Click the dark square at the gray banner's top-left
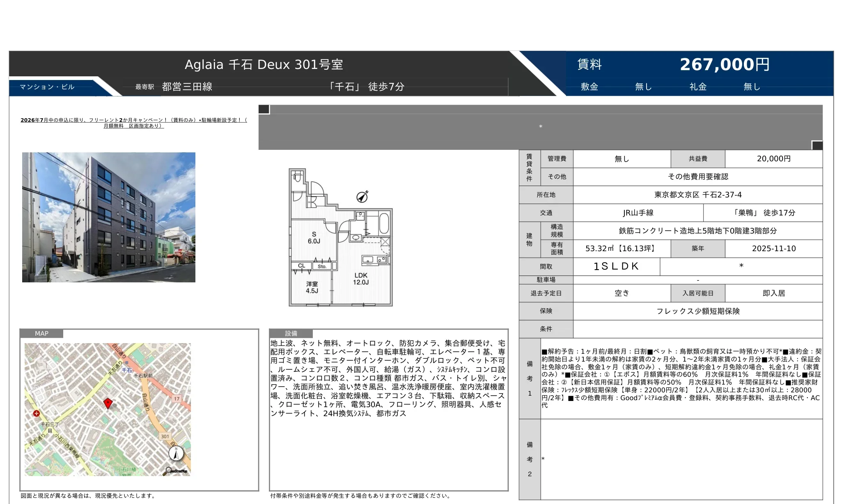 point(264,109)
